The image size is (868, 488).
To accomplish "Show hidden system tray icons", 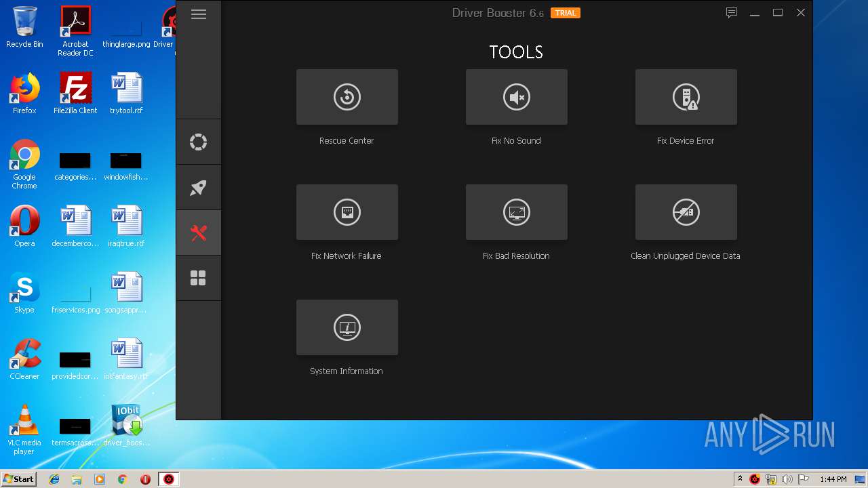I will [x=740, y=479].
